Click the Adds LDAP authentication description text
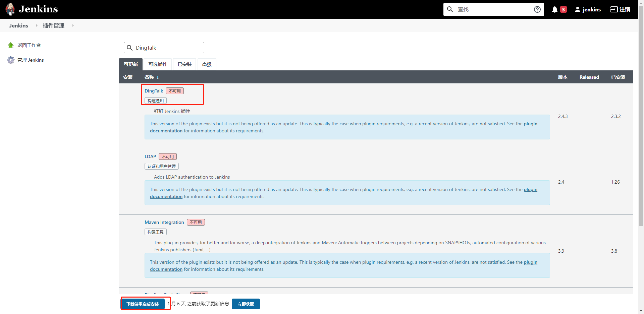This screenshot has height=314, width=644. (192, 177)
